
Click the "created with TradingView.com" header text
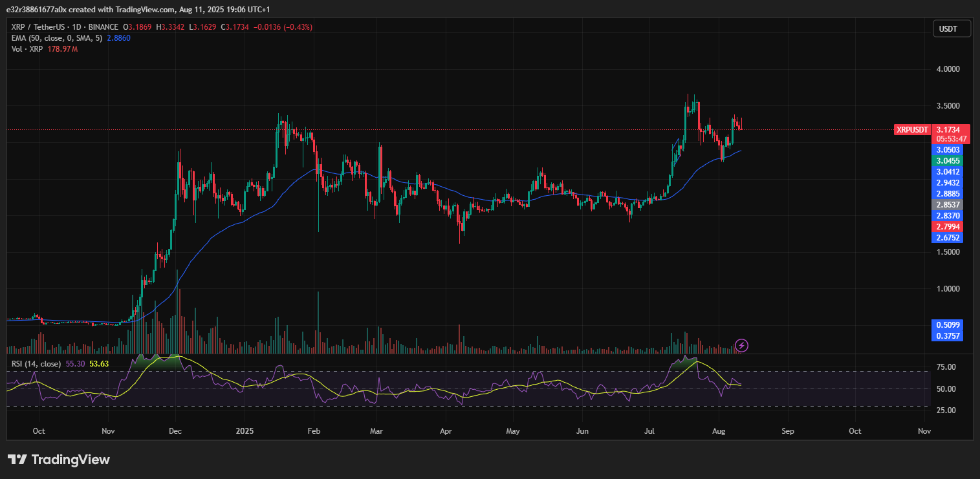click(x=120, y=10)
